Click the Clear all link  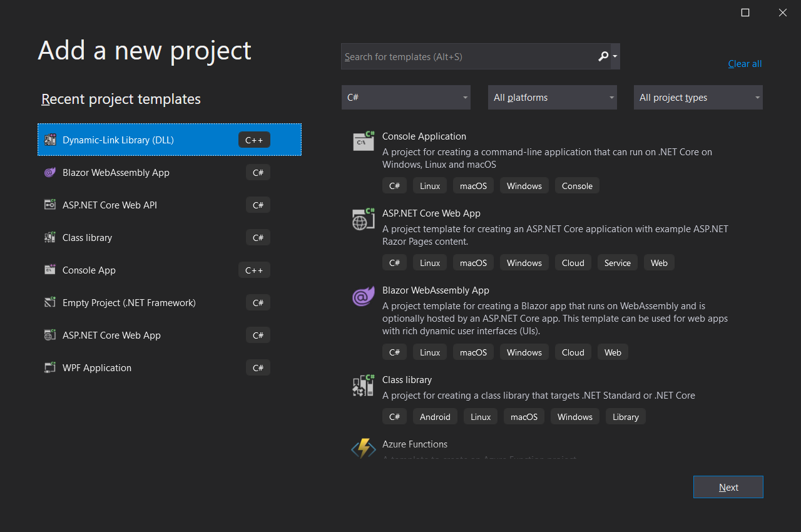click(x=745, y=64)
